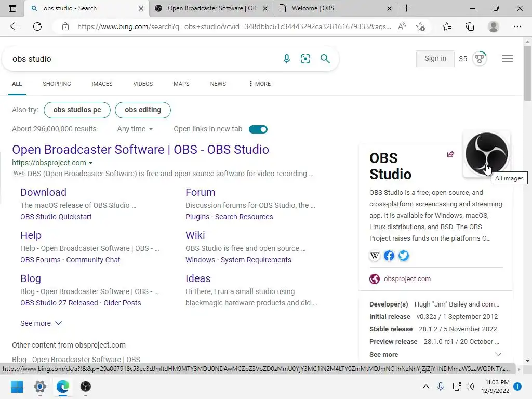Image resolution: width=532 pixels, height=399 pixels.
Task: Open obsproject.com link in info panel
Action: click(407, 278)
